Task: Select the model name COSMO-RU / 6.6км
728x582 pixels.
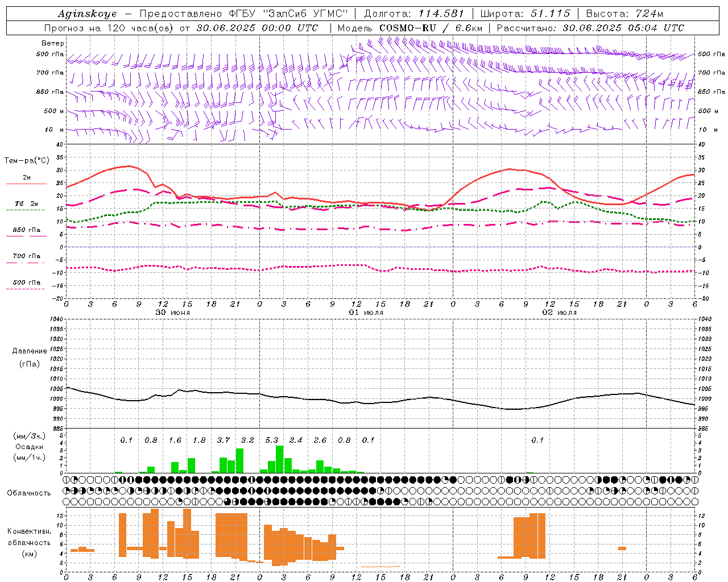Action: [x=431, y=28]
